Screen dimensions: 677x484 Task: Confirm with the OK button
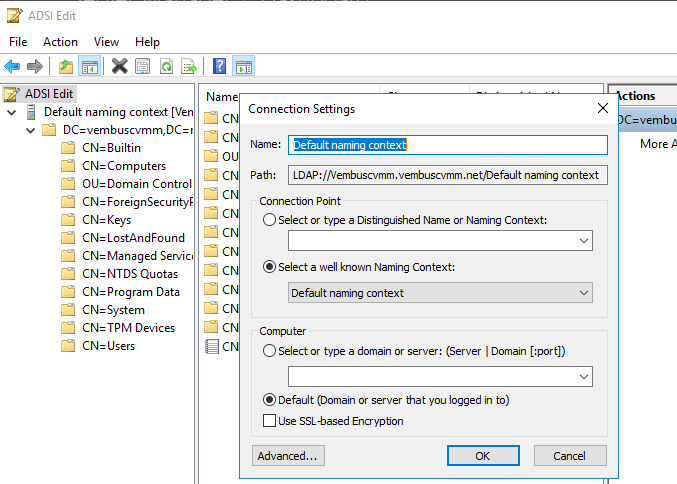point(483,456)
